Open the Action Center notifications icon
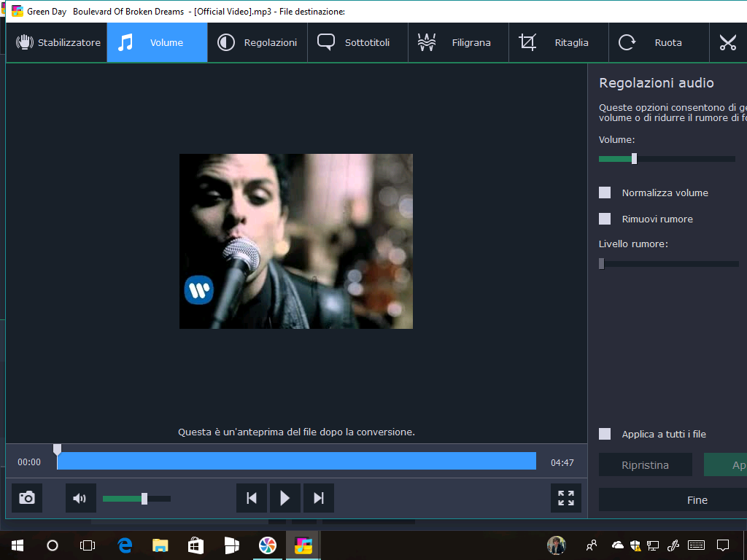 click(723, 545)
